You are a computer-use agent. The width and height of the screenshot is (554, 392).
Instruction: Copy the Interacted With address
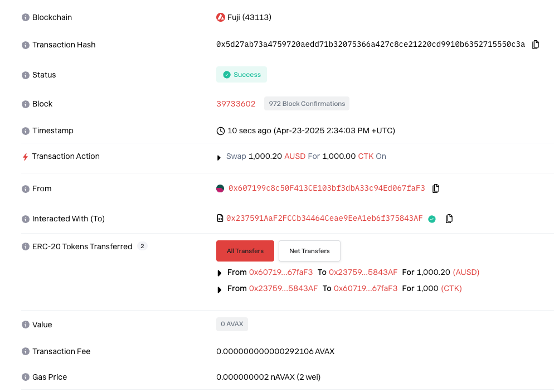point(449,218)
